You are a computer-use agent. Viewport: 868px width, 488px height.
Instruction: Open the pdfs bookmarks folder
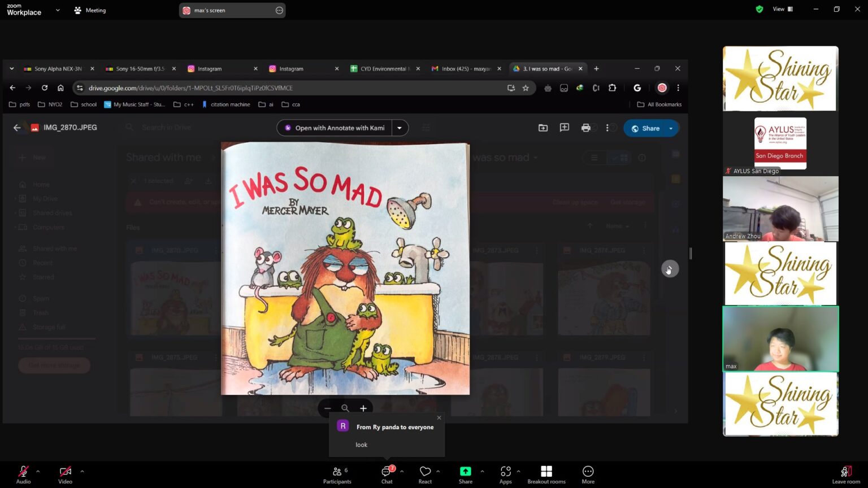tap(19, 104)
